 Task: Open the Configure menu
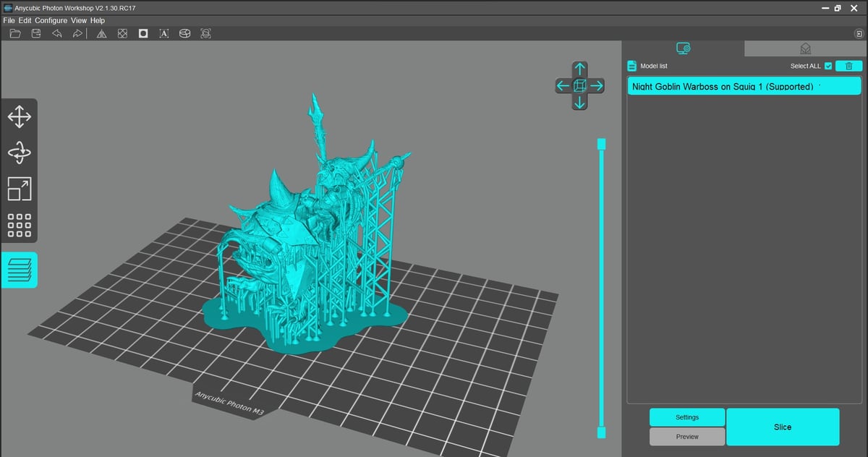(x=51, y=20)
